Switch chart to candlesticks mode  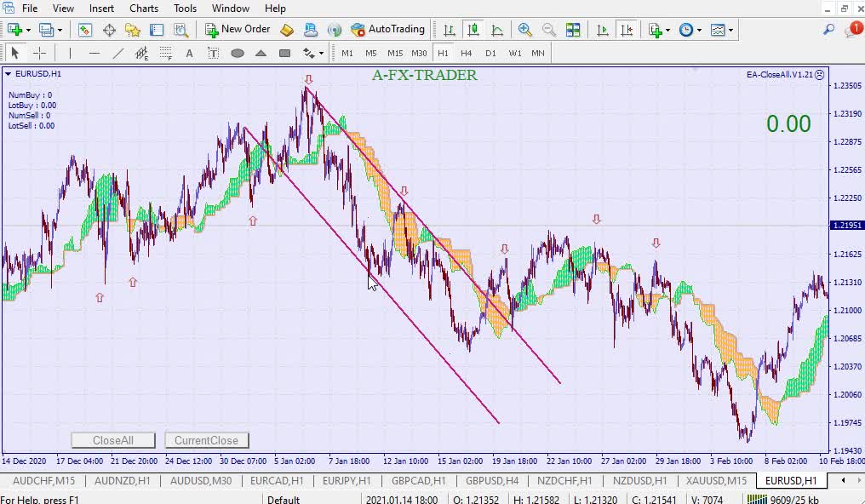click(473, 30)
